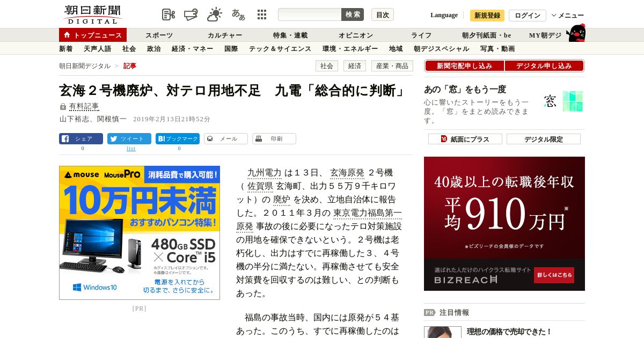The height and width of the screenshot is (338, 644).
Task: Click the デジタル限定 button
Action: point(544,139)
